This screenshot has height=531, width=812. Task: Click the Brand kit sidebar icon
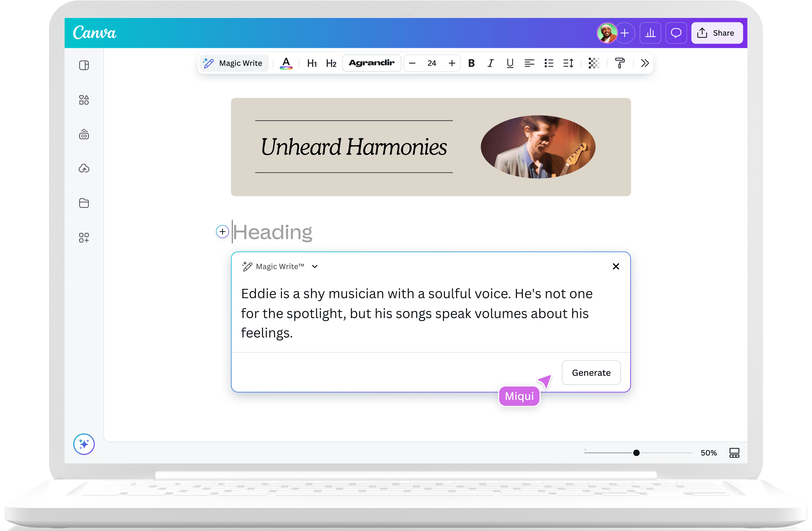(x=84, y=135)
